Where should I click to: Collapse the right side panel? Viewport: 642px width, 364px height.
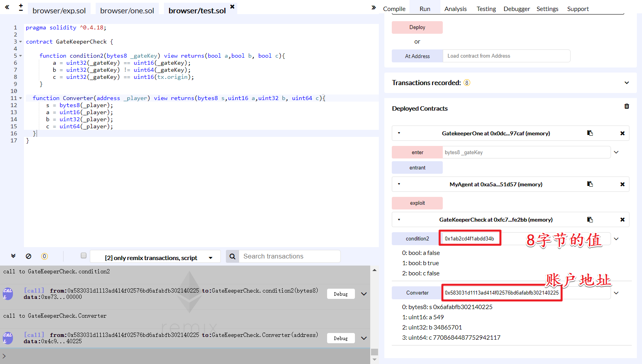374,7
